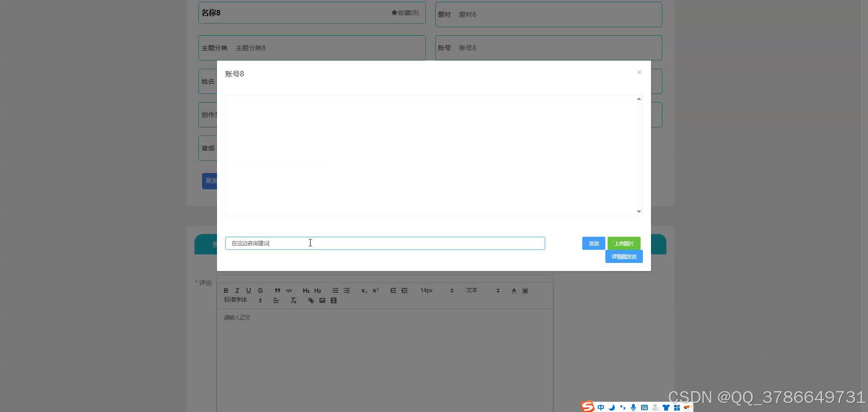Image resolution: width=868 pixels, height=412 pixels.
Task: Insert an image in comment editor
Action: click(x=322, y=300)
